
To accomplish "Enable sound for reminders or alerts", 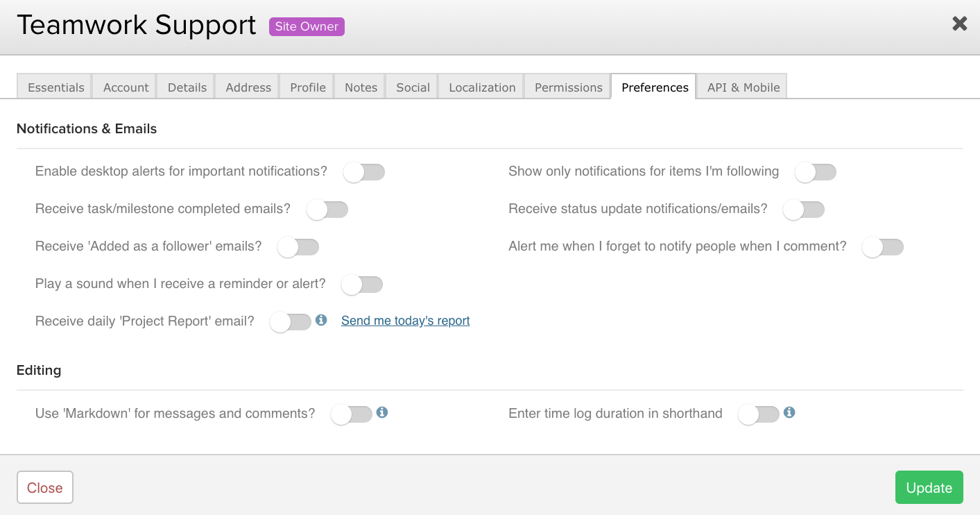I will 362,285.
